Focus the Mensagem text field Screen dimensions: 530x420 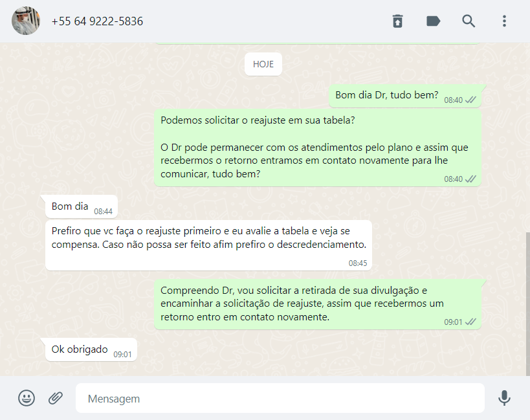(280, 398)
